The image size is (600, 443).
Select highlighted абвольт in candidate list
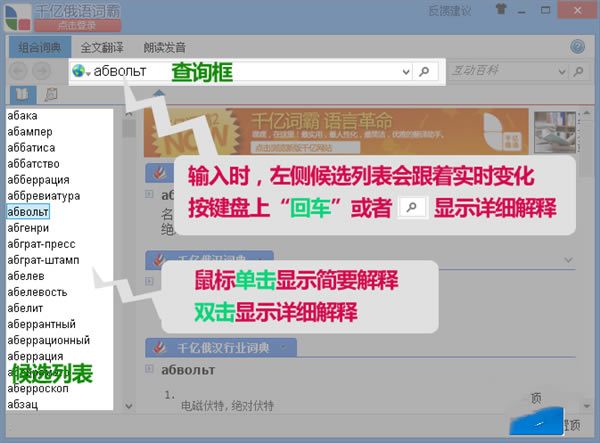[x=28, y=212]
